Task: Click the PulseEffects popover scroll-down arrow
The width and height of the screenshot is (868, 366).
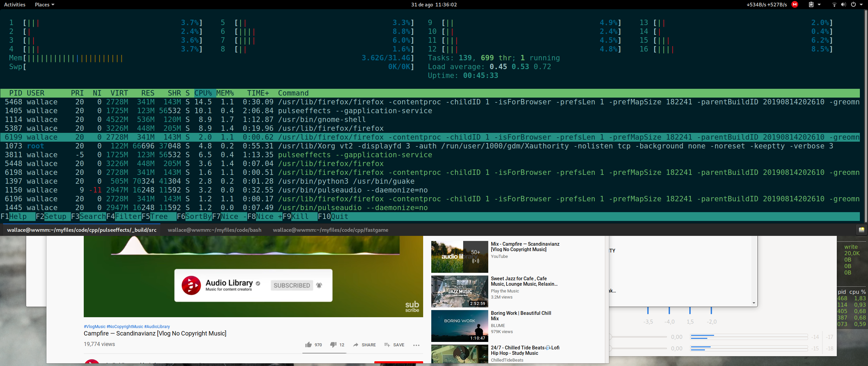Action: click(754, 303)
